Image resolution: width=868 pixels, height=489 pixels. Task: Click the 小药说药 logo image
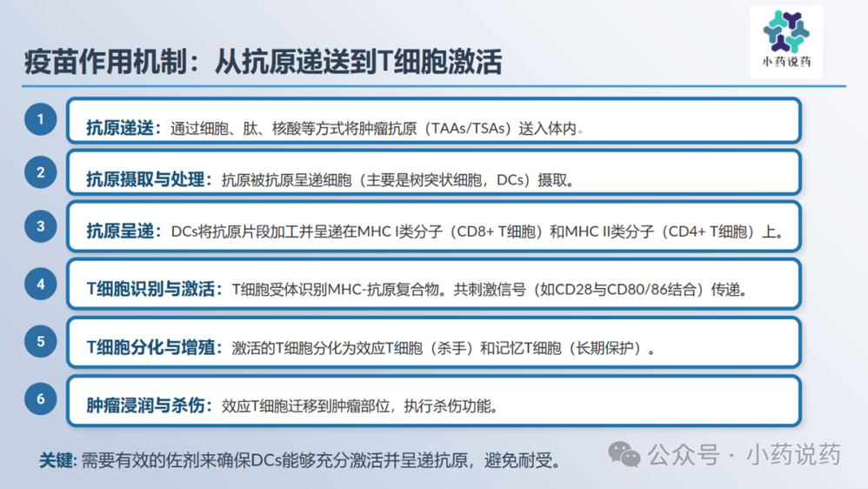(786, 42)
